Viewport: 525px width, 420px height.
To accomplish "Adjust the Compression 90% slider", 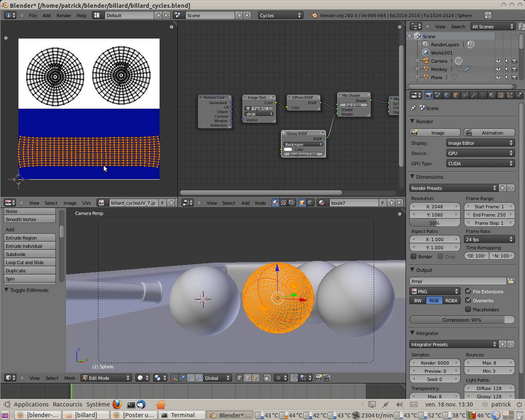I will [x=462, y=320].
